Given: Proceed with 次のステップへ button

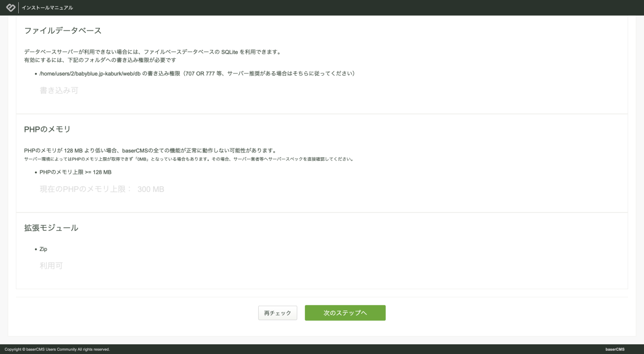Looking at the screenshot, I should pos(345,313).
